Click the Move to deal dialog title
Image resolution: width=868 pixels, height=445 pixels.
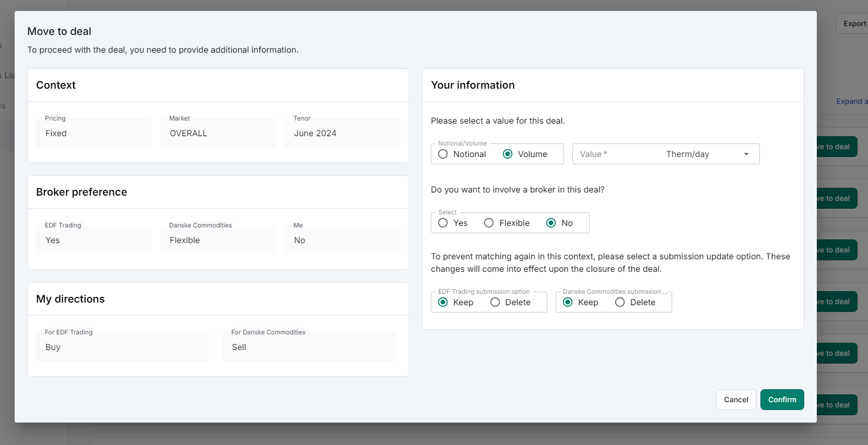click(59, 31)
